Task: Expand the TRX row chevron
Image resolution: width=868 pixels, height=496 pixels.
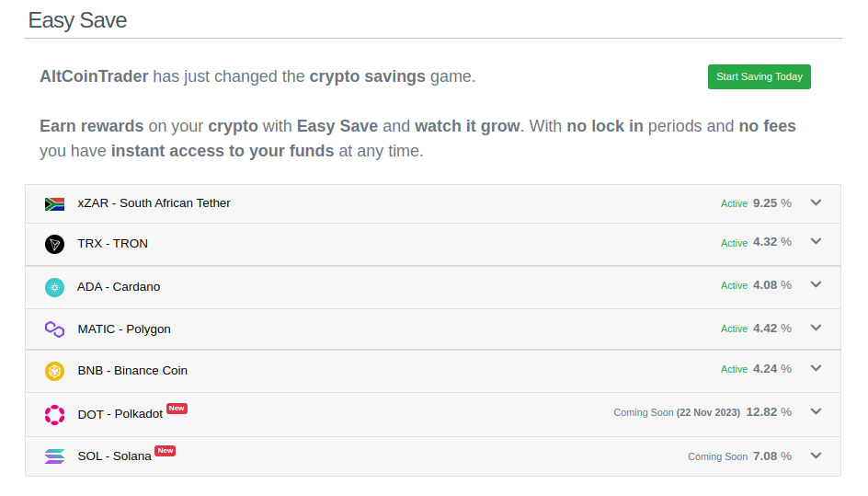Action: pyautogui.click(x=816, y=242)
